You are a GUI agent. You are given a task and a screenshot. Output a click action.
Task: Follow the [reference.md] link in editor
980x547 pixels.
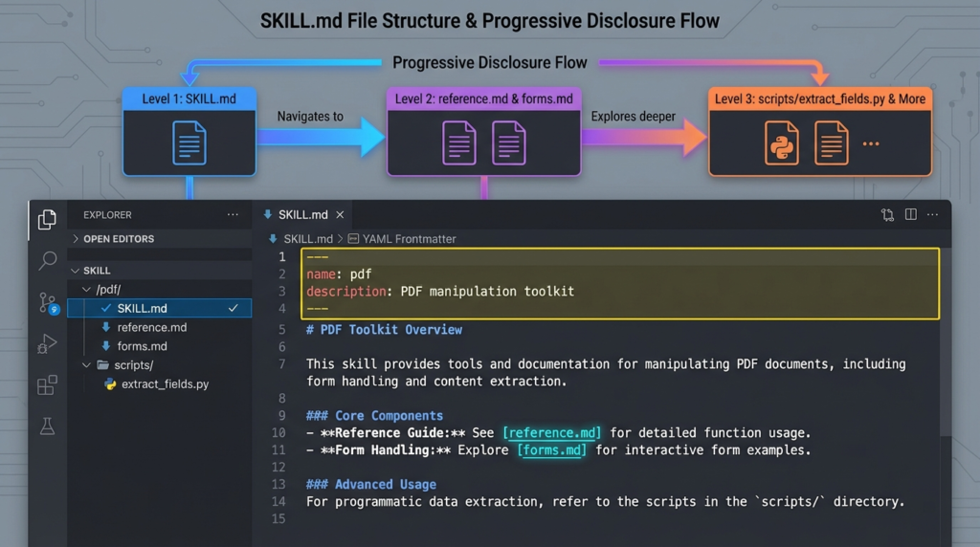coord(551,432)
